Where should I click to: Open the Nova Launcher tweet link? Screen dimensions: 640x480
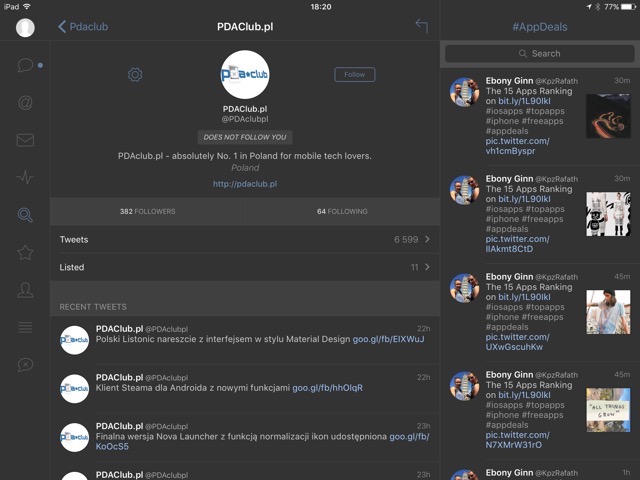point(409,437)
